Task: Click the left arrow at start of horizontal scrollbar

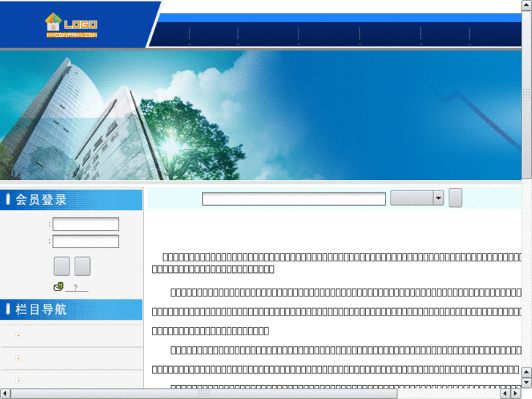Action: 5,394
